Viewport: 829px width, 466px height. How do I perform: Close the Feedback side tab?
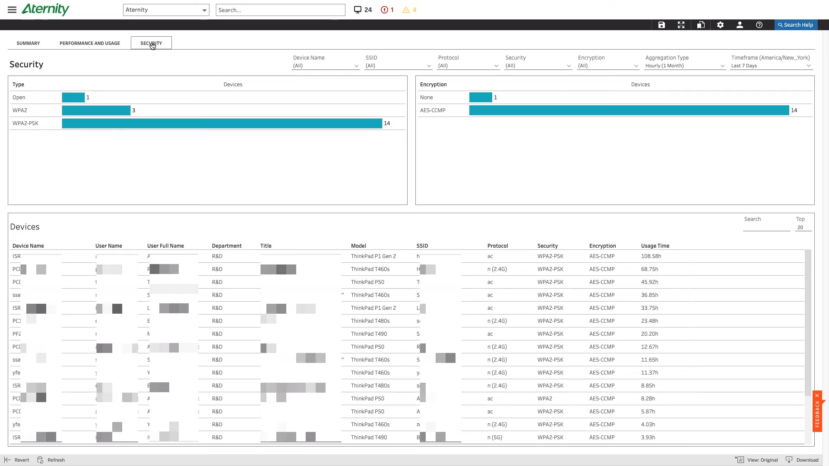point(817,395)
